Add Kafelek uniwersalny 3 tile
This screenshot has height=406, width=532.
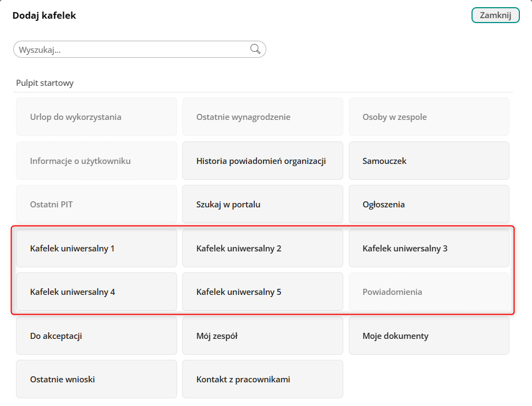429,248
